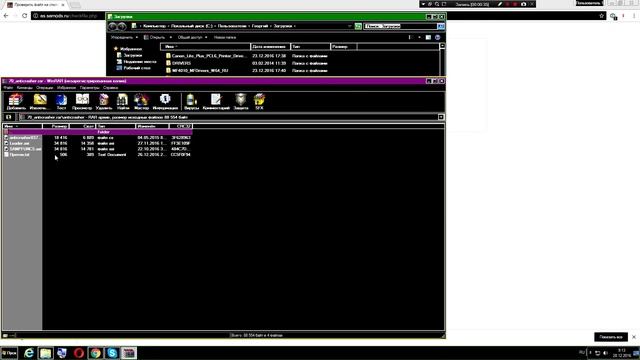640x360 pixels.
Task: Click the WinRAR Protect (Защита) icon
Action: click(241, 102)
